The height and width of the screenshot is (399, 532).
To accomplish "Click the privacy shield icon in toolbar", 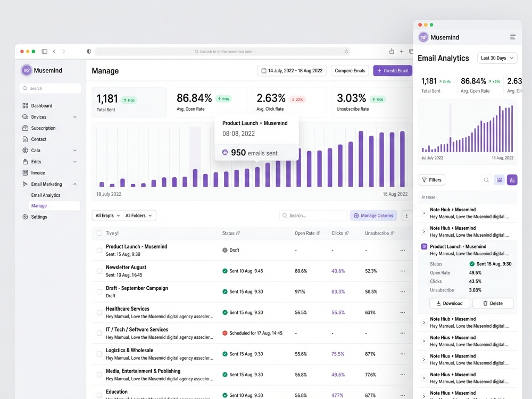I will (x=89, y=51).
